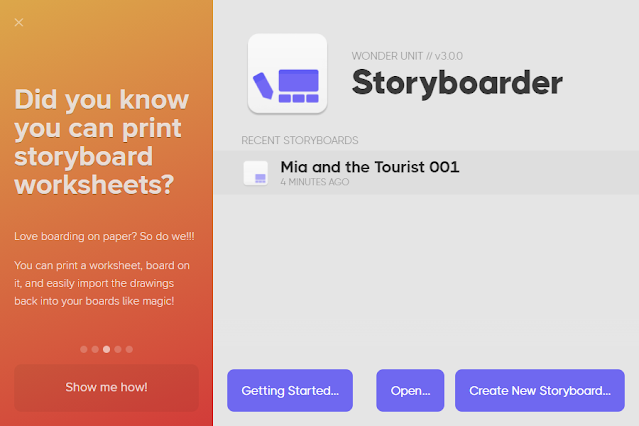Jump to the fourth tip pagination dot

point(118,349)
